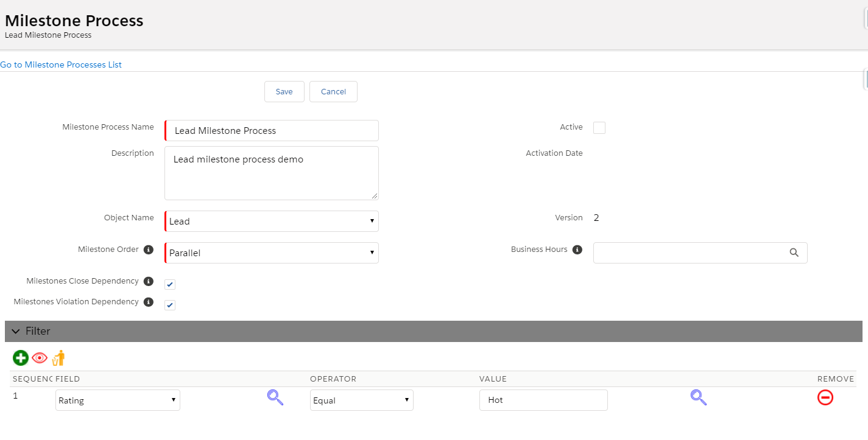The height and width of the screenshot is (440, 868).
Task: Select the orange person icon in Filter toolbar
Action: [58, 358]
